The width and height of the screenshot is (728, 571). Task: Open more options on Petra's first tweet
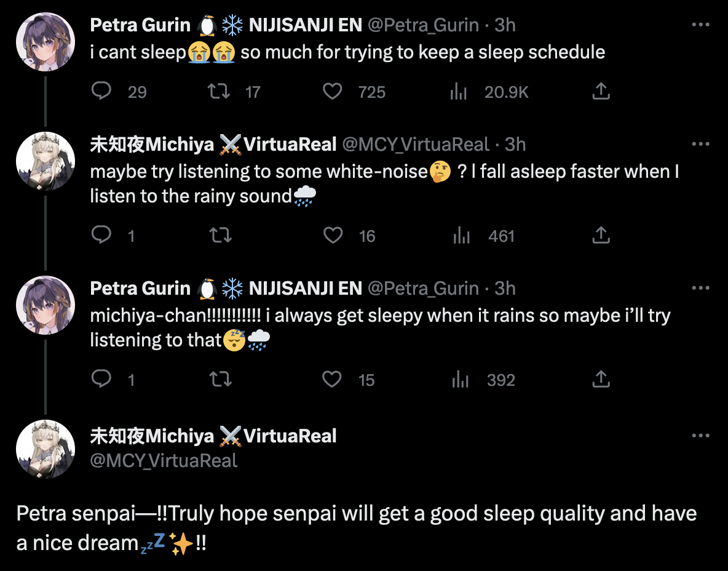tap(701, 25)
